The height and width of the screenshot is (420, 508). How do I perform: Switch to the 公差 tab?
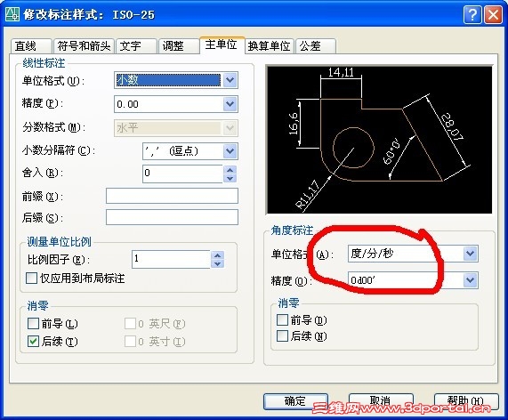tap(316, 45)
